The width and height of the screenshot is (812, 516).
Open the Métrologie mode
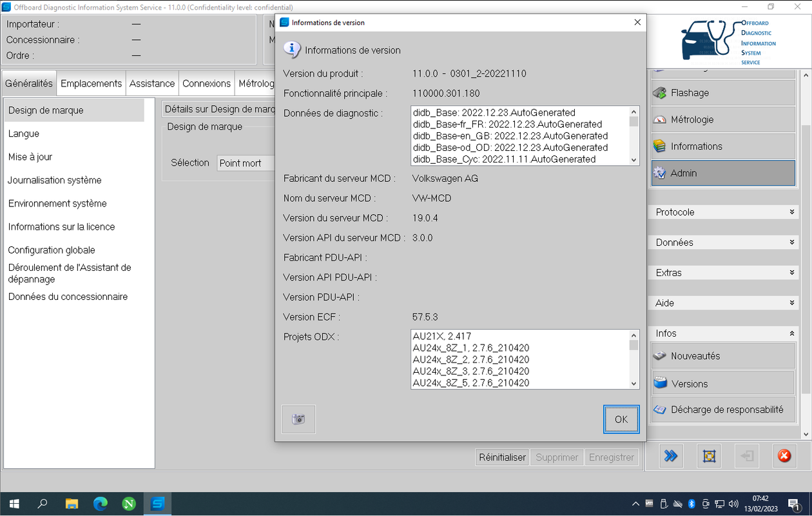(723, 119)
